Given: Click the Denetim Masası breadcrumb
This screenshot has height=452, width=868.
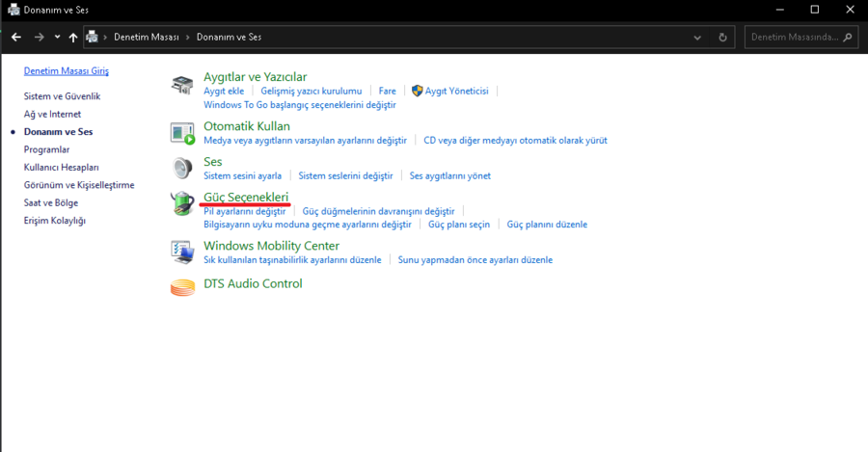Looking at the screenshot, I should (x=147, y=37).
